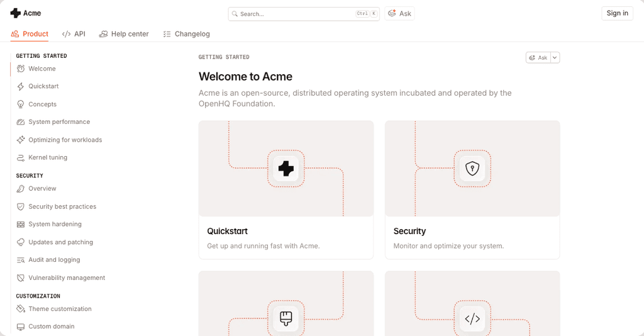This screenshot has width=644, height=336.
Task: Click the Acme brand name link
Action: [32, 13]
